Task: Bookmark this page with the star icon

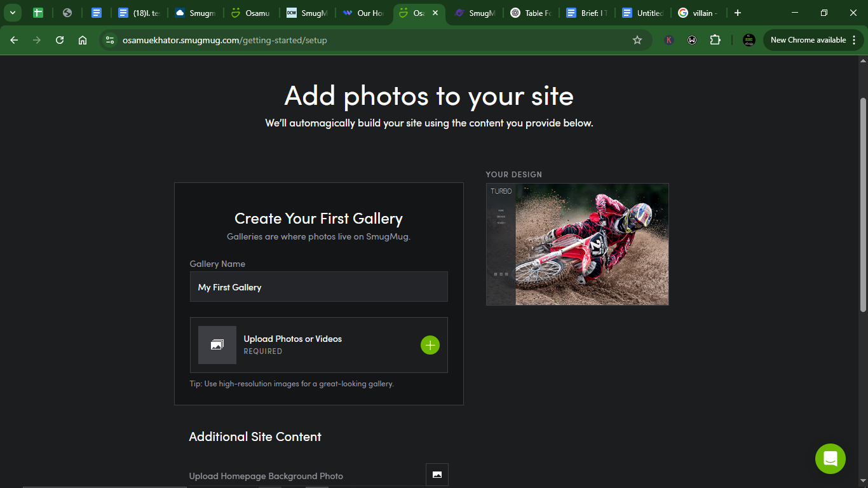Action: pyautogui.click(x=637, y=40)
